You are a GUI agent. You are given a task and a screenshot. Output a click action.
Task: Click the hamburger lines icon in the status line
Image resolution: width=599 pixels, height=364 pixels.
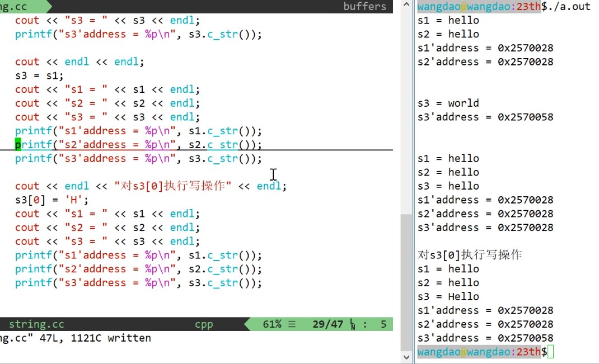tap(292, 324)
